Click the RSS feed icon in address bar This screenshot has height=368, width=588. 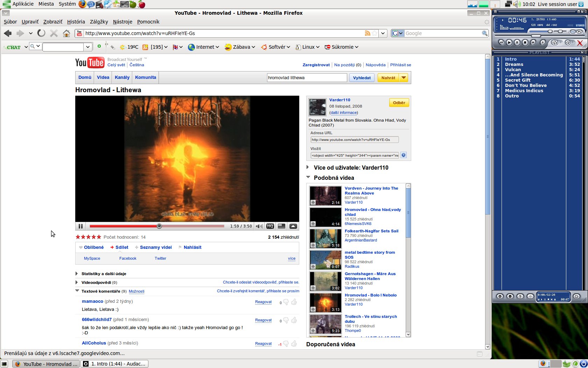(367, 33)
